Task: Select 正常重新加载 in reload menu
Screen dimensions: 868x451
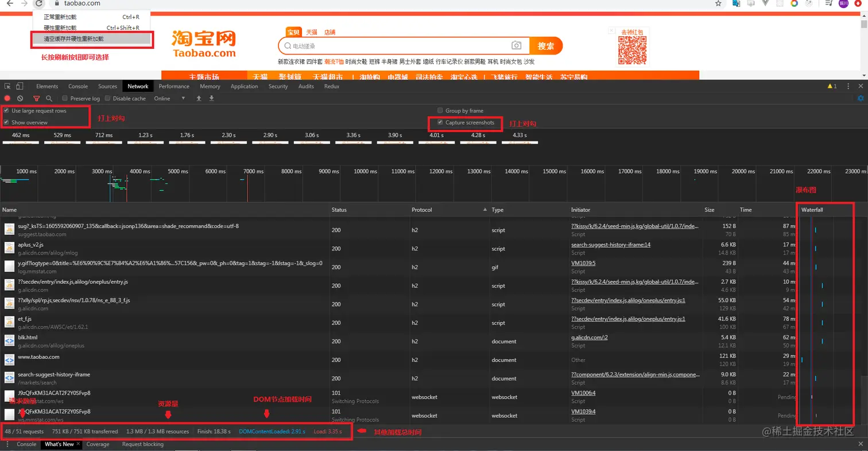Action: 92,17
